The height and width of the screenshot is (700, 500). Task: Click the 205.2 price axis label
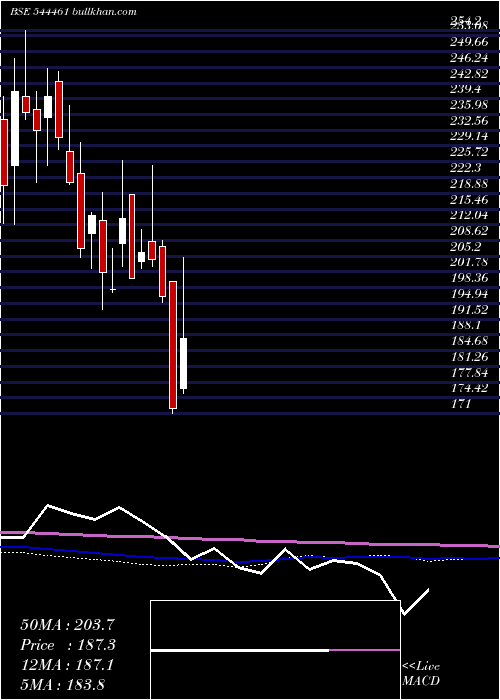tap(466, 246)
